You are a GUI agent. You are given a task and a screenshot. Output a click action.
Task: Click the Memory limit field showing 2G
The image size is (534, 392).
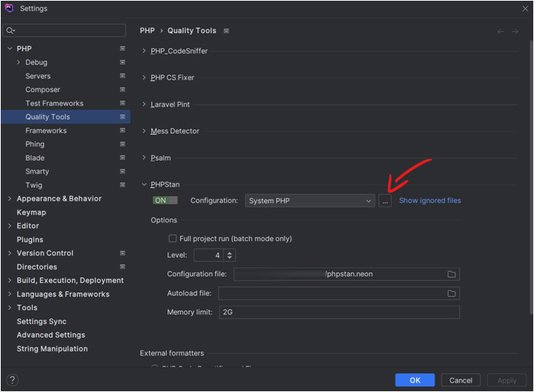[340, 312]
